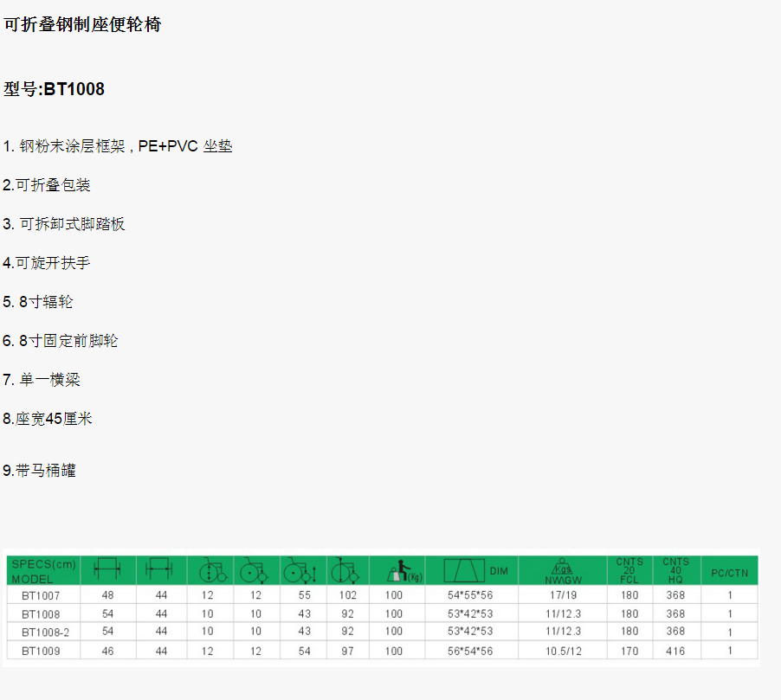This screenshot has height=700, width=781.
Task: Click the value 102 in BT1007 row
Action: pos(348,595)
